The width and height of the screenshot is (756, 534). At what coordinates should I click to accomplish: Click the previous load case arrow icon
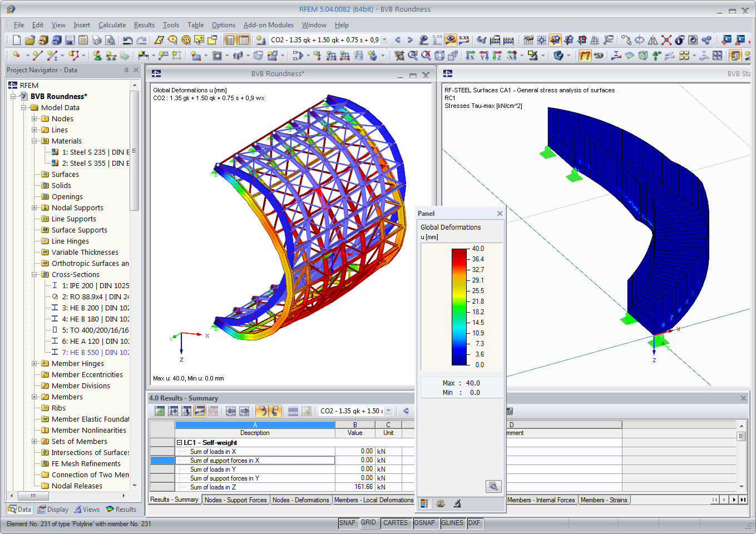pos(397,40)
